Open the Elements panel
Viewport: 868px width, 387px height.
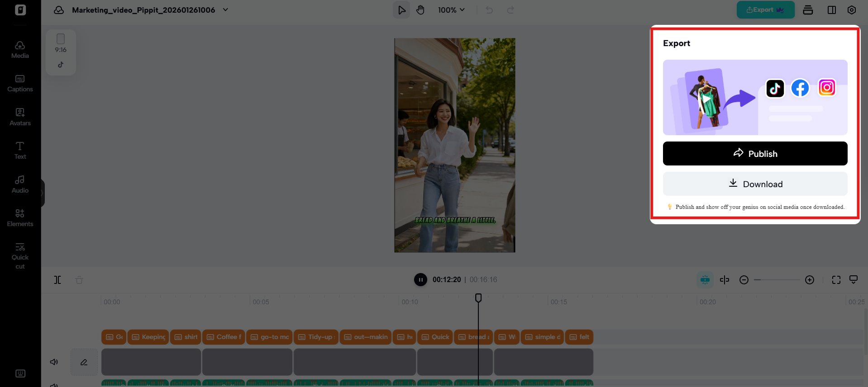click(20, 218)
